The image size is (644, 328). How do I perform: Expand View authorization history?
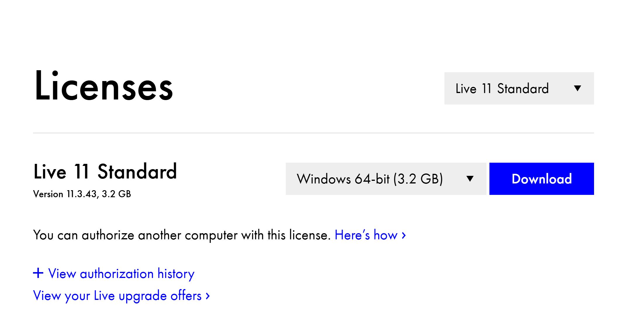(121, 274)
